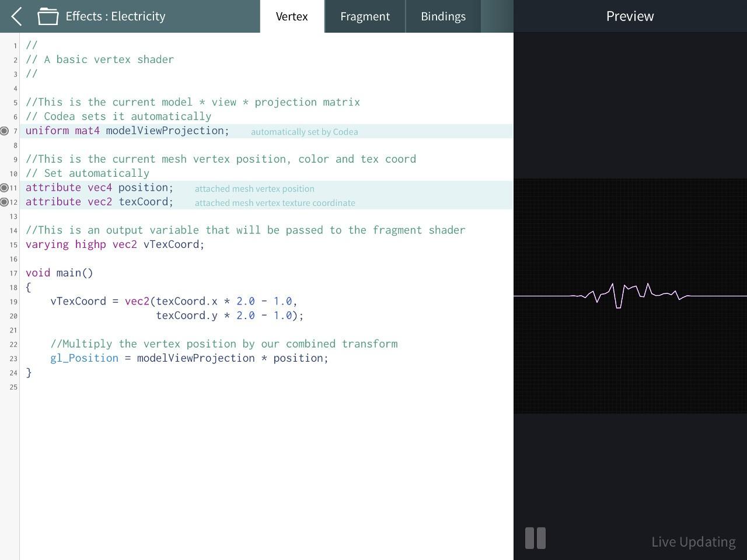
Task: Click the 'void main()' line
Action: 59,273
